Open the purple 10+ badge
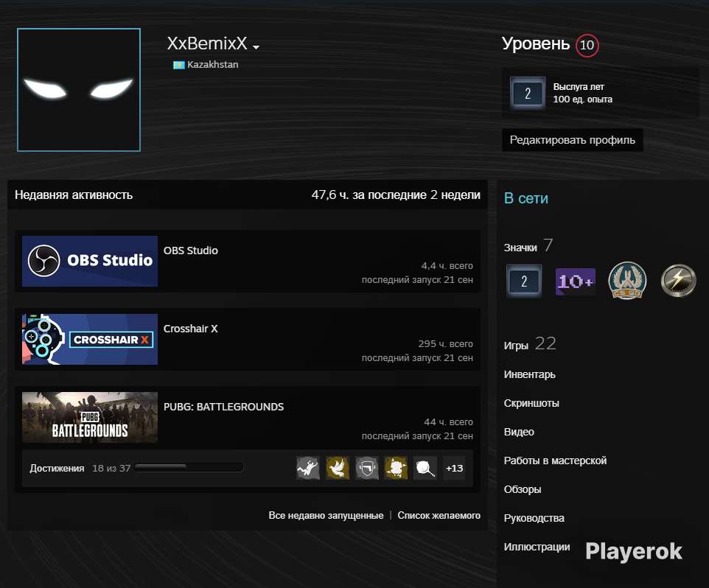This screenshot has width=709, height=588. point(575,281)
